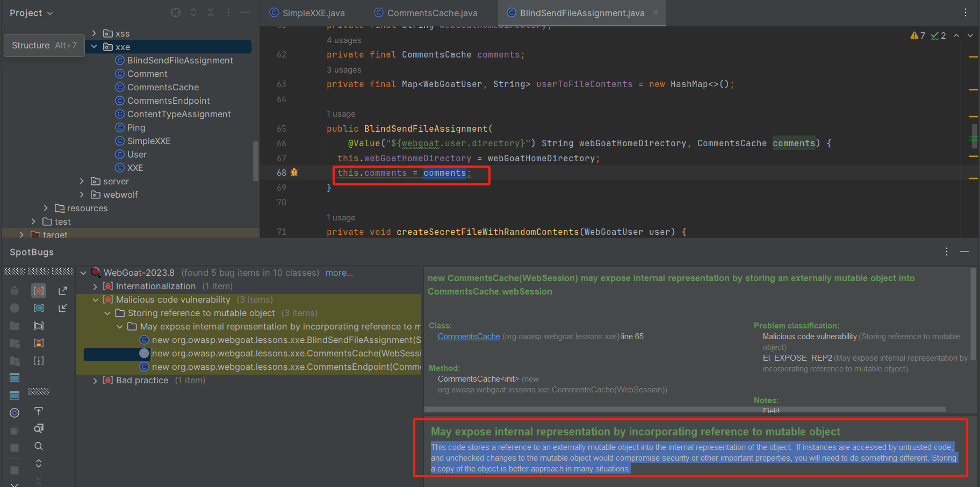
Task: Select ContentTypeAssignment class
Action: (x=173, y=114)
